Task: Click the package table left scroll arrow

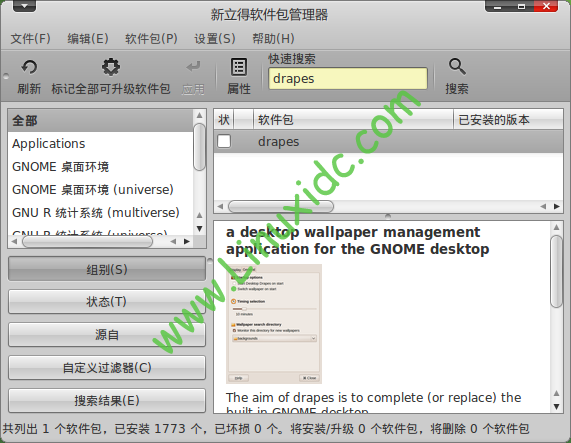Action: (x=220, y=206)
